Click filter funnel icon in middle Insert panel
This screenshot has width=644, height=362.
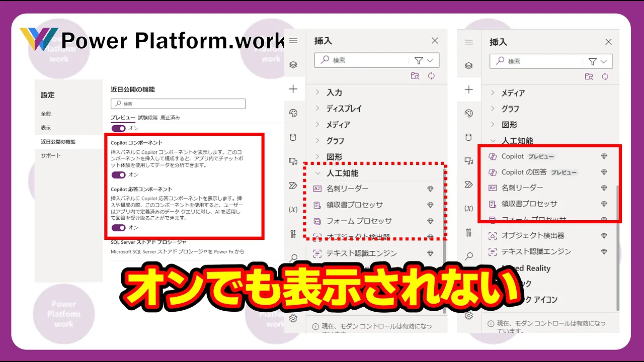(x=419, y=60)
